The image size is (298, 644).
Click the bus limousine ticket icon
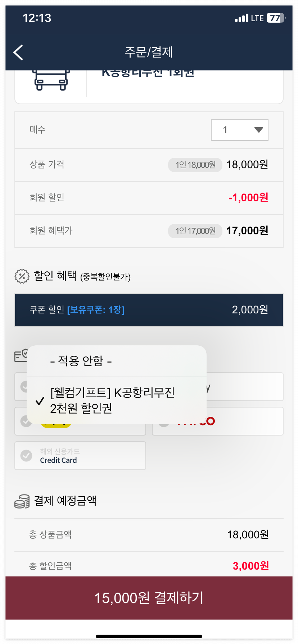click(x=51, y=80)
